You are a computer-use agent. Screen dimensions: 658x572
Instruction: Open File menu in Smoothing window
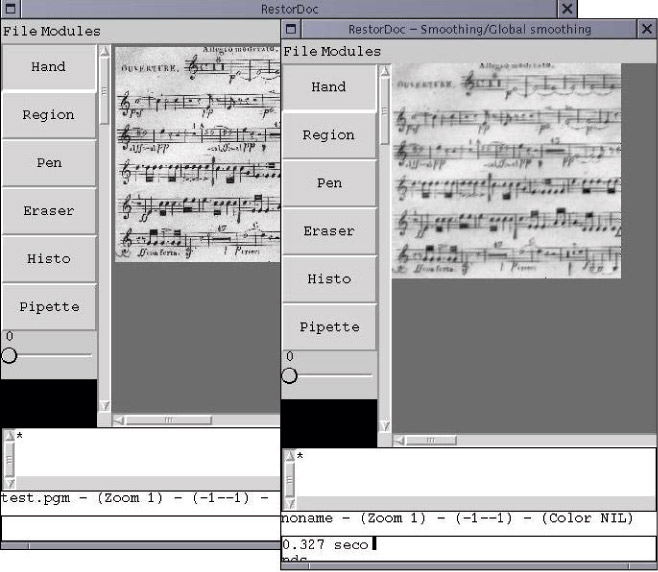tap(300, 52)
